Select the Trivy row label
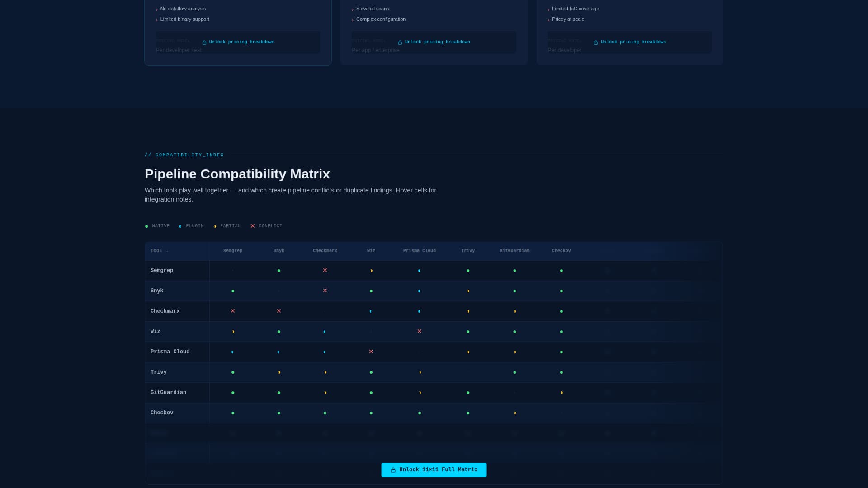868x488 pixels. (159, 372)
